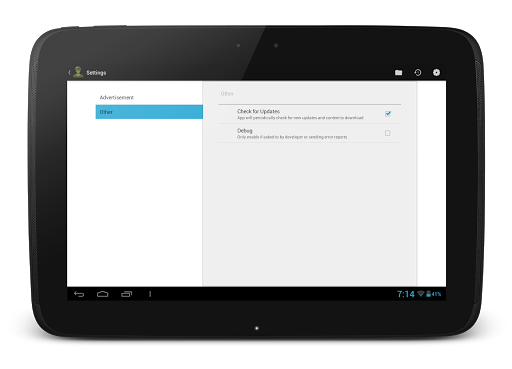Tap the Settings title in action bar
512x369 pixels.
pos(96,72)
